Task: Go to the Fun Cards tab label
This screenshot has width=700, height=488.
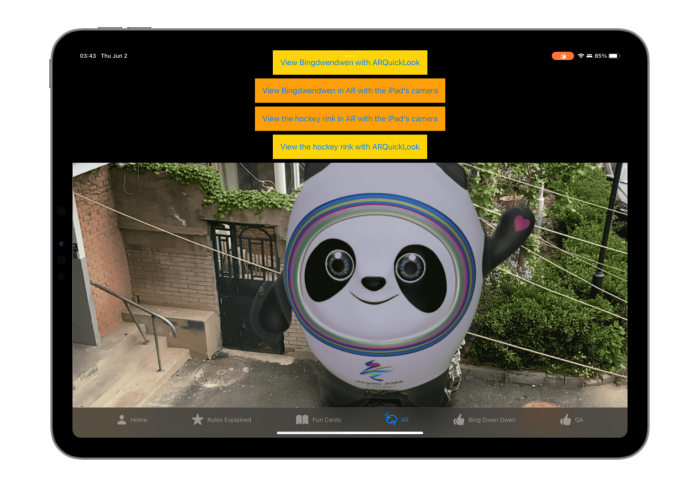Action: click(327, 420)
